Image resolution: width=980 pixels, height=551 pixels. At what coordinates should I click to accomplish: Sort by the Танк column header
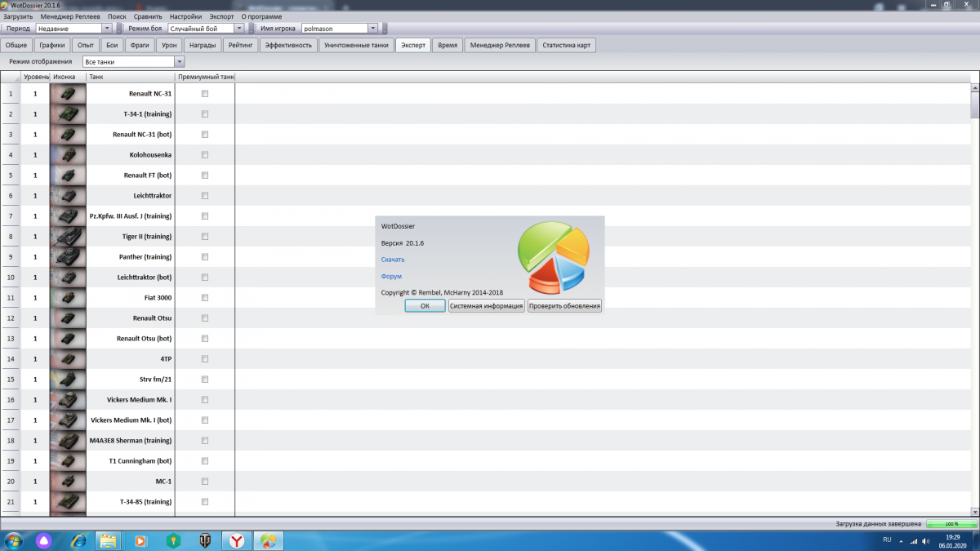[131, 77]
